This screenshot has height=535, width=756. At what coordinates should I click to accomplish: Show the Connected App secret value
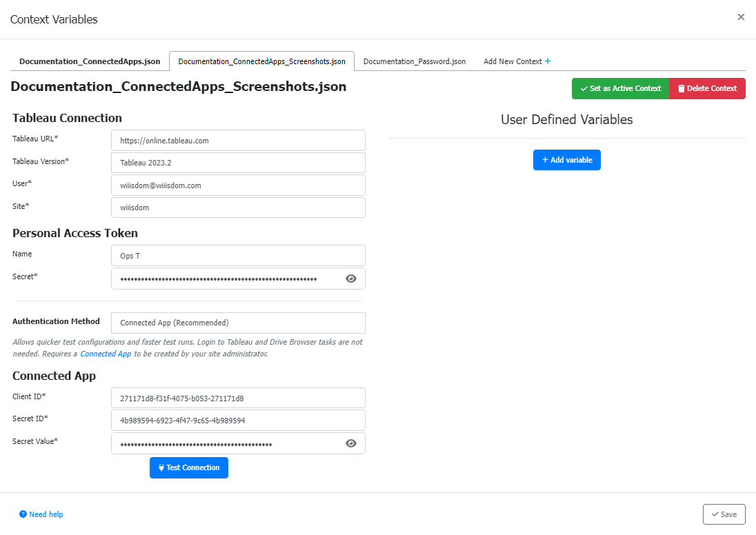[x=351, y=443]
